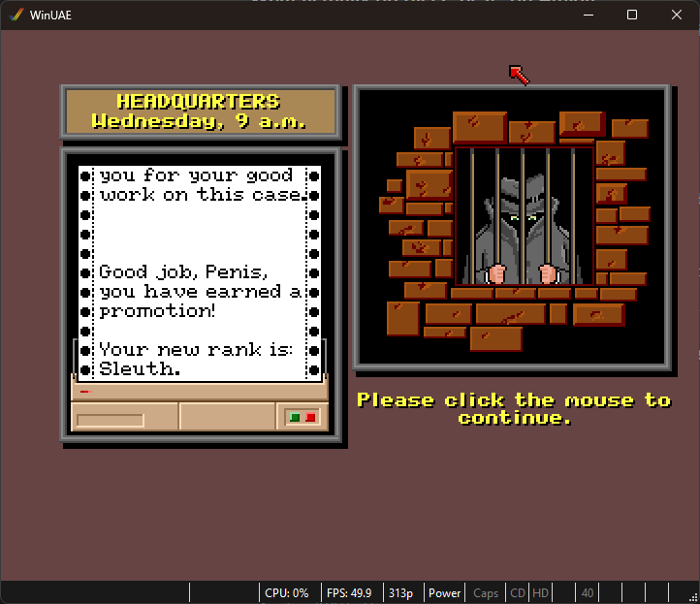Image resolution: width=700 pixels, height=604 pixels.
Task: Click the 'Your new rank is:' line
Action: point(196,350)
